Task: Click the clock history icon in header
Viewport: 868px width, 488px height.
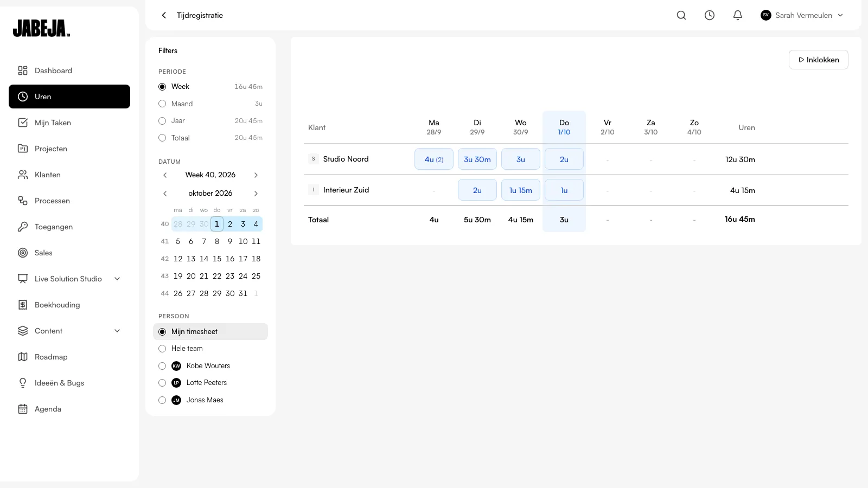Action: click(710, 15)
